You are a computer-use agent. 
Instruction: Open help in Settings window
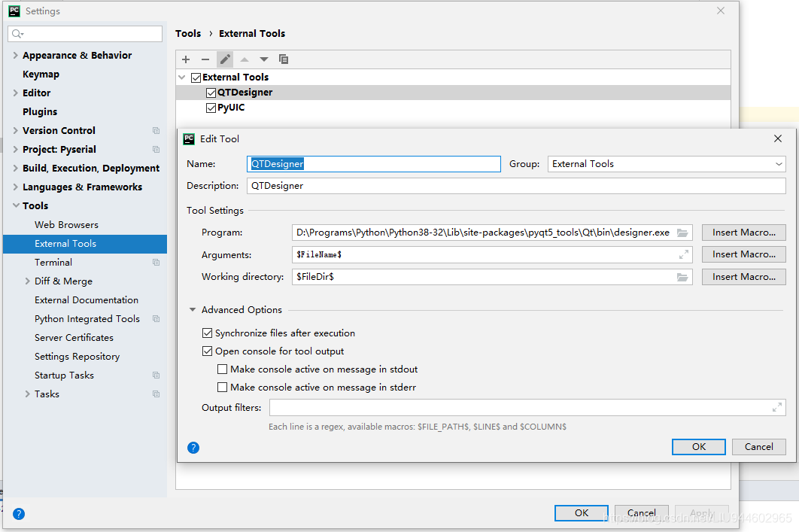point(19,514)
